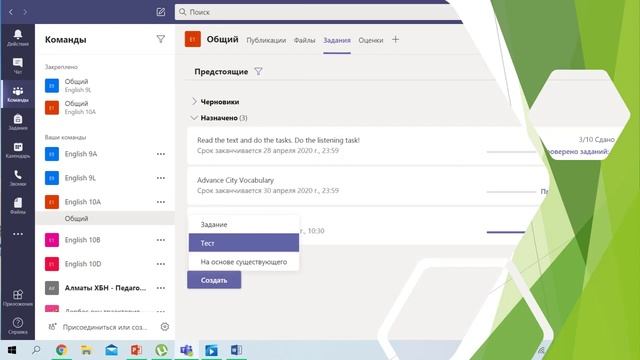This screenshot has width=640, height=360.
Task: Switch to the Публикации tab
Action: tap(266, 40)
